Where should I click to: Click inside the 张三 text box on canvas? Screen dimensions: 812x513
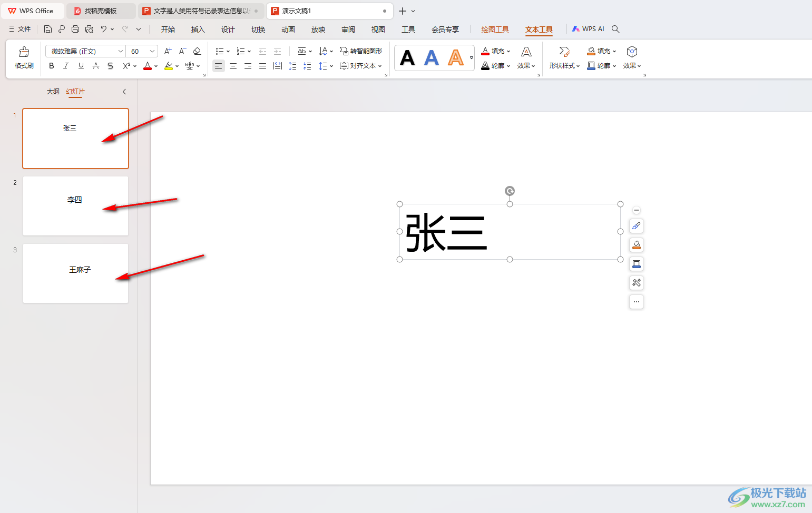pyautogui.click(x=510, y=232)
